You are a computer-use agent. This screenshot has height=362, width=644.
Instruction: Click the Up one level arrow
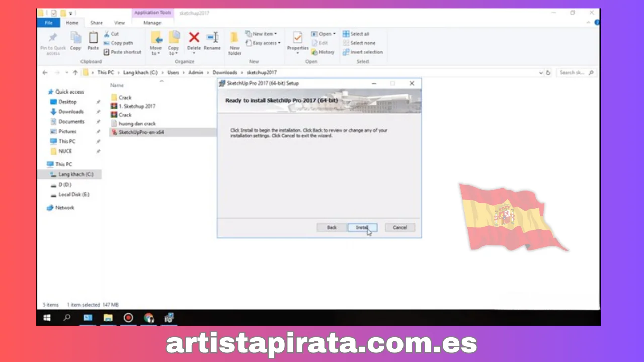tap(75, 72)
